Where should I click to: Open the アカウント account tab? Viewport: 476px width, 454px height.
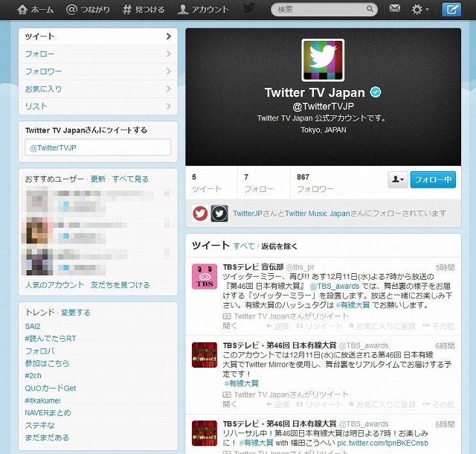click(x=203, y=10)
